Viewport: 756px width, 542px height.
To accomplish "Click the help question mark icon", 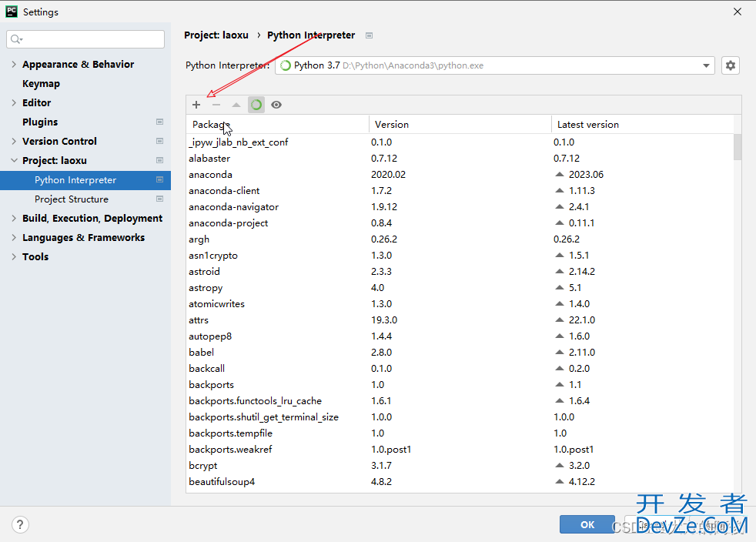I will tap(20, 524).
